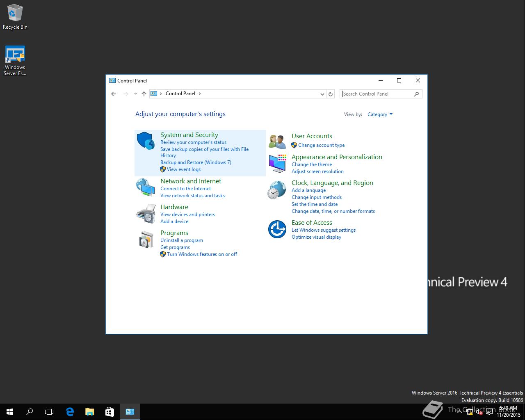Click the User Accounts people icon
525x420 pixels.
click(277, 142)
